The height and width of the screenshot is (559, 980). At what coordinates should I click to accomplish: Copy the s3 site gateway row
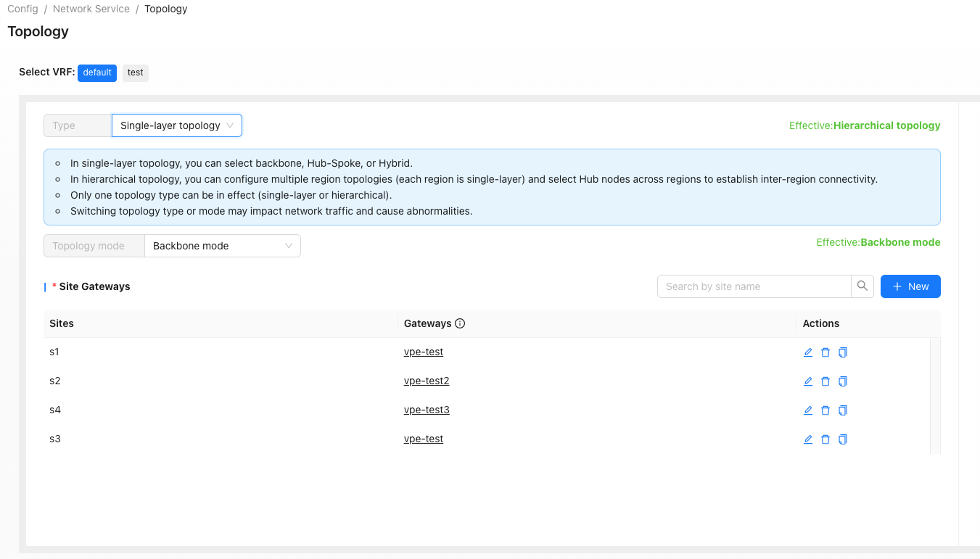pos(843,439)
